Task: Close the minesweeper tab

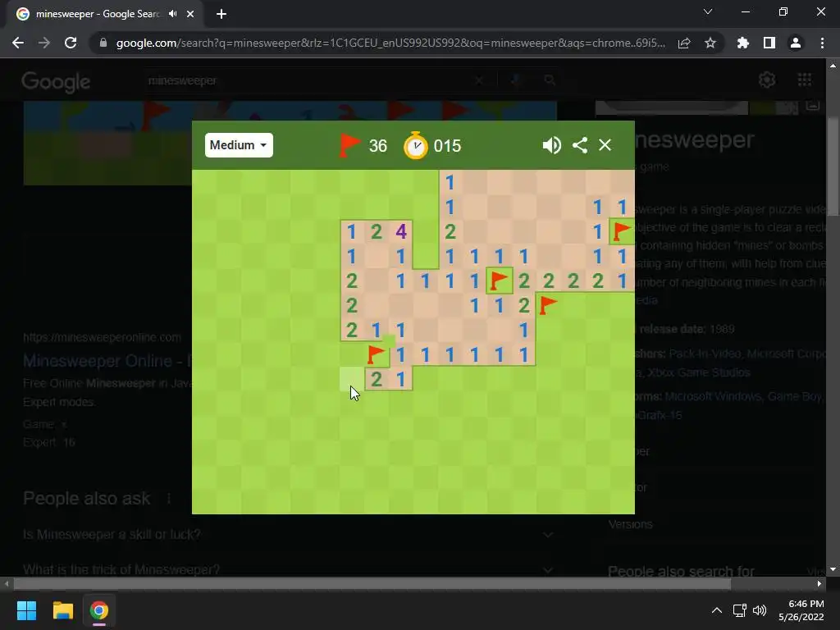Action: click(190, 14)
